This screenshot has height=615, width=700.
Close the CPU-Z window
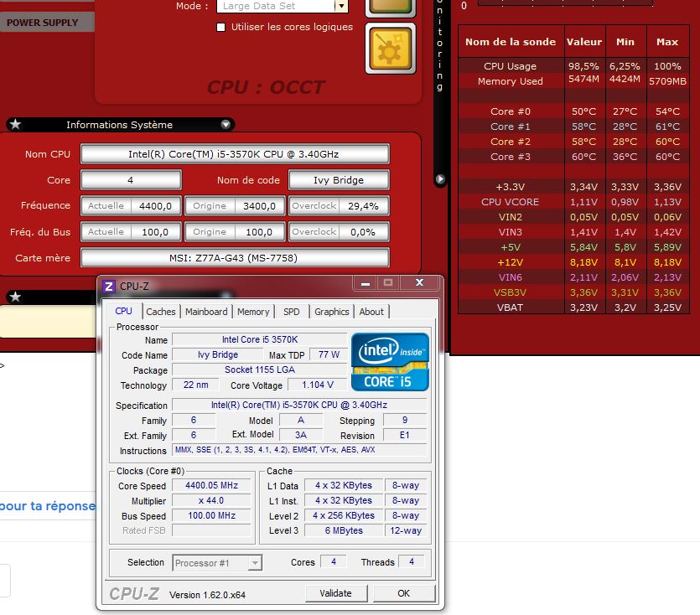click(x=418, y=284)
